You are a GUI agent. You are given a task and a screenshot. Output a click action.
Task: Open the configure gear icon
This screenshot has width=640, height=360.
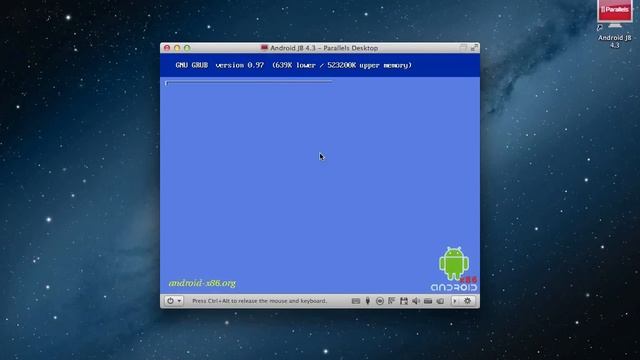tap(467, 301)
